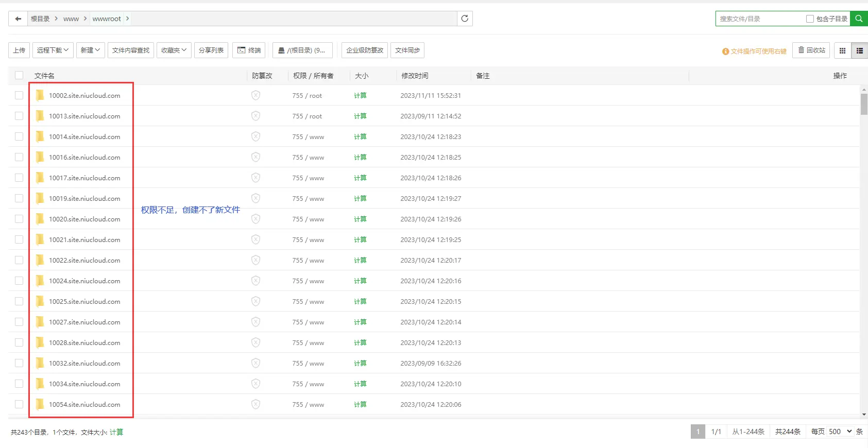Switch to grid view icon
Image resolution: width=868 pixels, height=448 pixels.
(843, 50)
